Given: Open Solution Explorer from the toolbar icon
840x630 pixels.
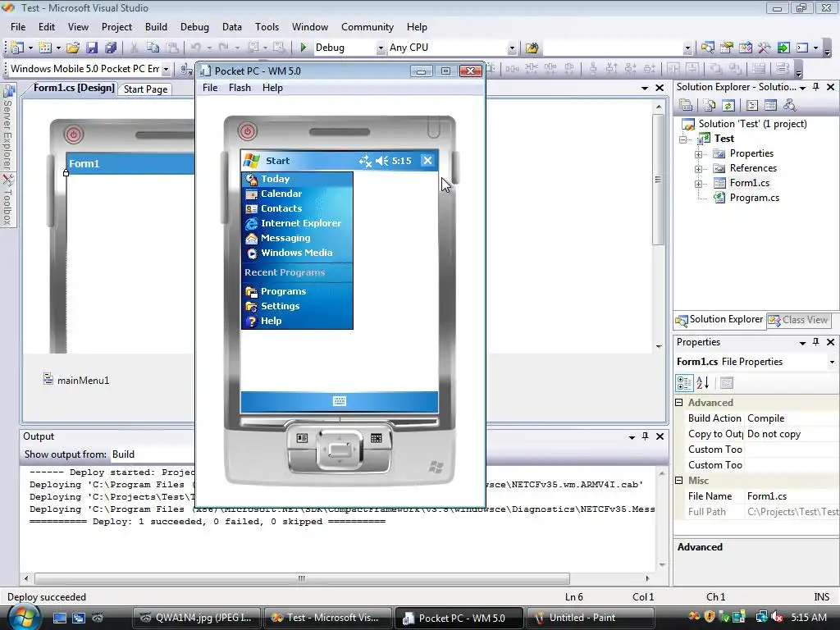Looking at the screenshot, I should click(707, 48).
